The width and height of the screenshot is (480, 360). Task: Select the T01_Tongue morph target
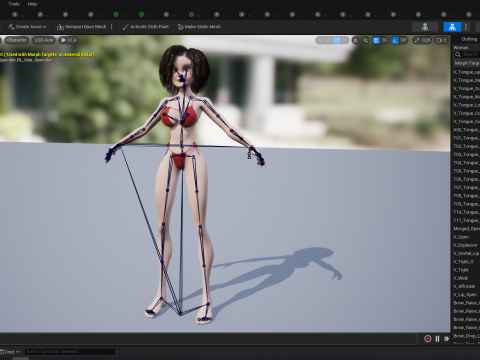point(466,138)
